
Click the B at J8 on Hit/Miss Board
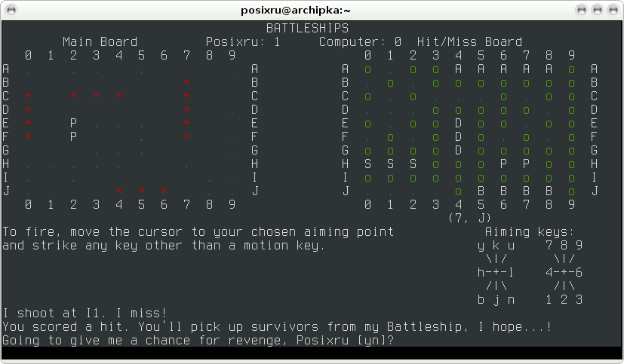549,191
